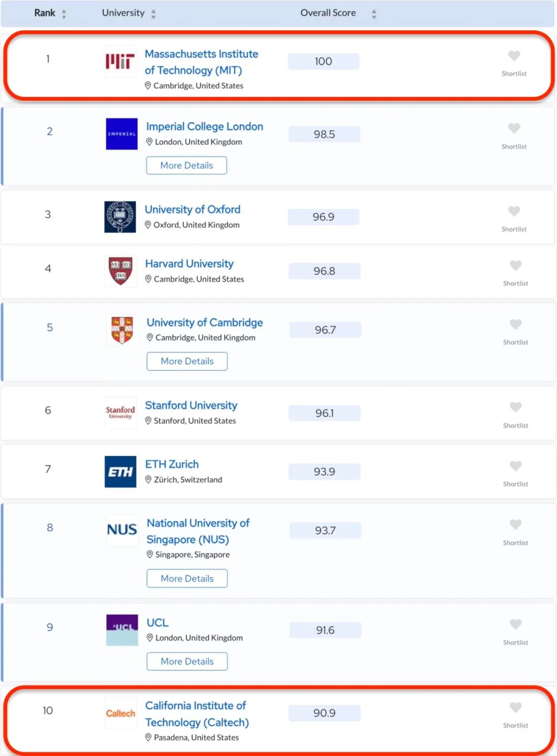Image resolution: width=557 pixels, height=756 pixels.
Task: Sort by Overall Score column arrows
Action: [374, 14]
